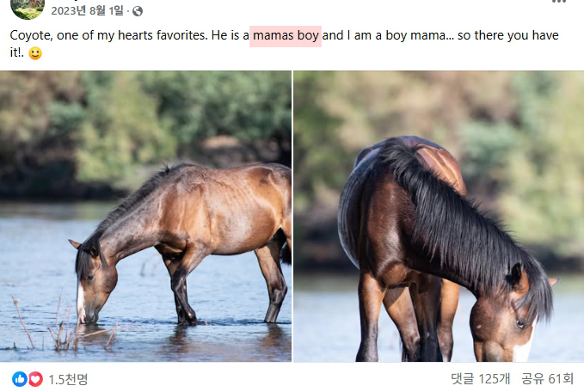Open left photo of horse drinking water
Viewport: 584px width, 392px height.
click(x=145, y=216)
